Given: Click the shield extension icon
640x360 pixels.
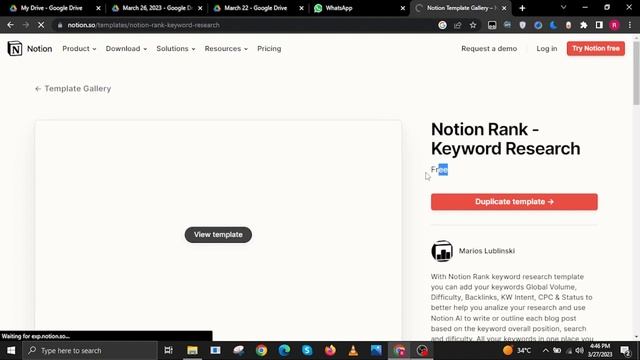Looking at the screenshot, I should pos(522,25).
